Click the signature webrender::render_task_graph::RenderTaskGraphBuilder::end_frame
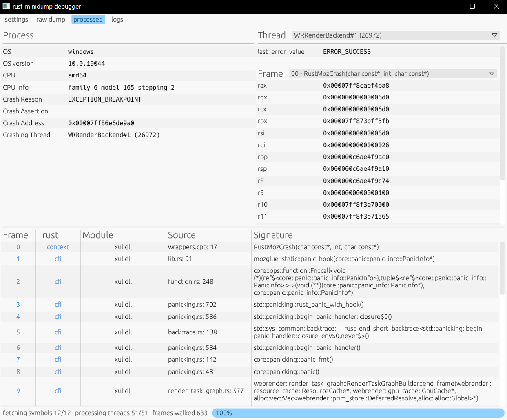Image resolution: width=507 pixels, height=420 pixels. click(372, 391)
